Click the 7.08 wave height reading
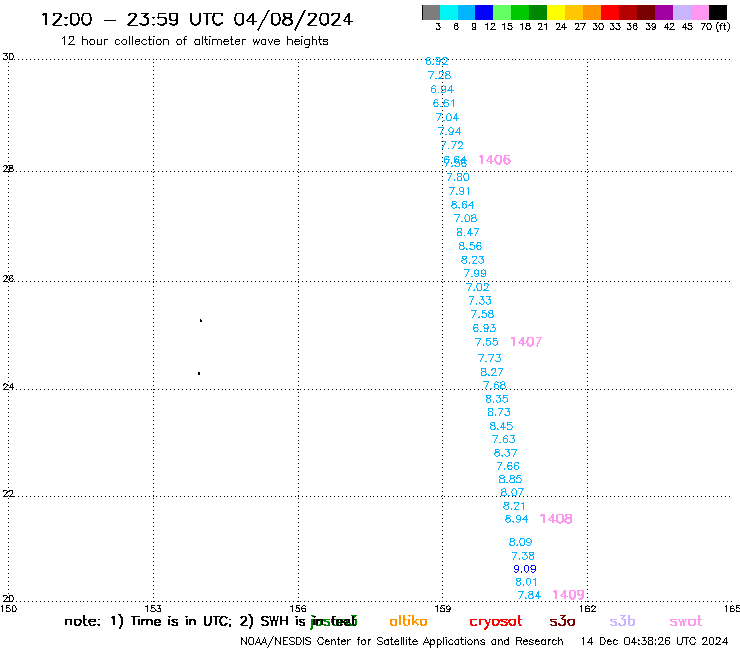Image resolution: width=740 pixels, height=650 pixels. coord(465,219)
